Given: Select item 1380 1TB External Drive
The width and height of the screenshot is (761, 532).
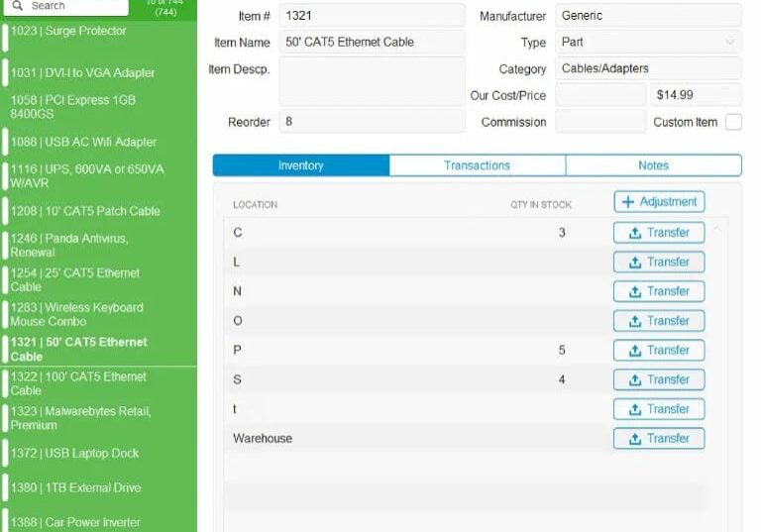Looking at the screenshot, I should pyautogui.click(x=98, y=487).
